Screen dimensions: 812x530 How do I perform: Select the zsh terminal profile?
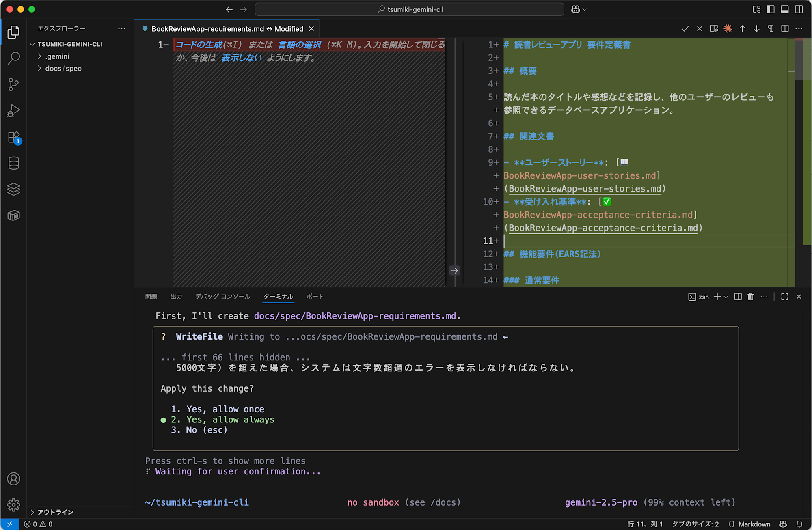pyautogui.click(x=699, y=297)
